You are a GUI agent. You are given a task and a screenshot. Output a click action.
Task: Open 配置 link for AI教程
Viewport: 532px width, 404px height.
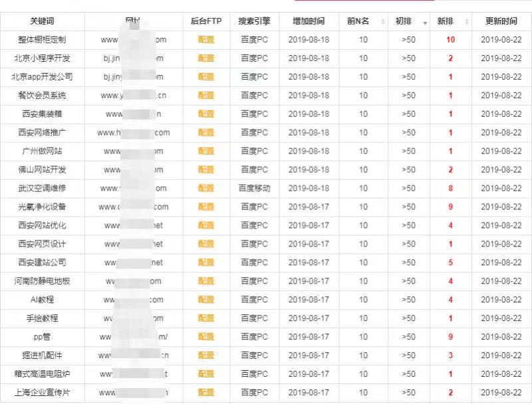pyautogui.click(x=206, y=300)
